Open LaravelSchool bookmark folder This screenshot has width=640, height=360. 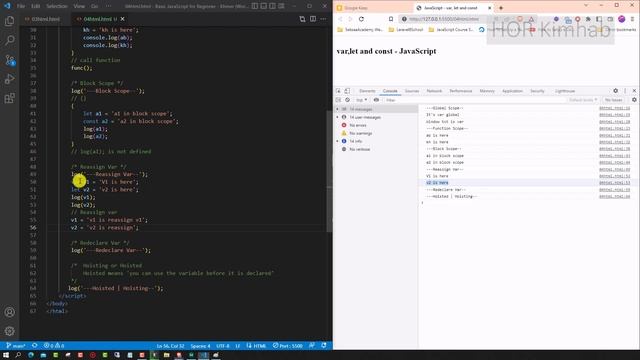(x=406, y=29)
